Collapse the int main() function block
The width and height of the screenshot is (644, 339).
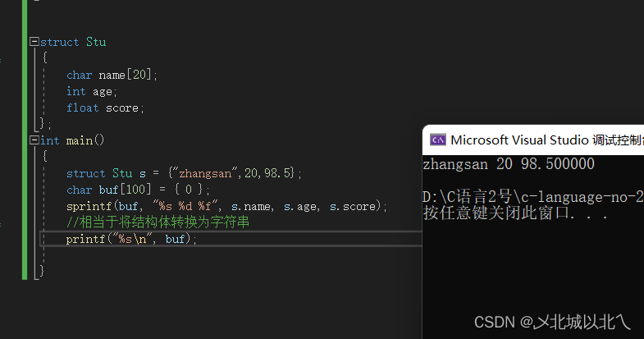point(34,140)
